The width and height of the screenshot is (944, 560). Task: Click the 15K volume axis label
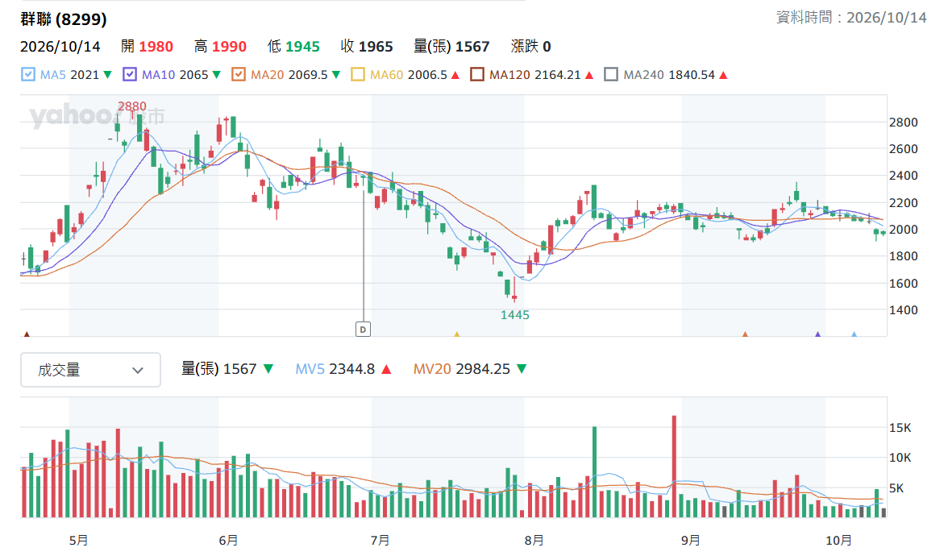tap(900, 428)
